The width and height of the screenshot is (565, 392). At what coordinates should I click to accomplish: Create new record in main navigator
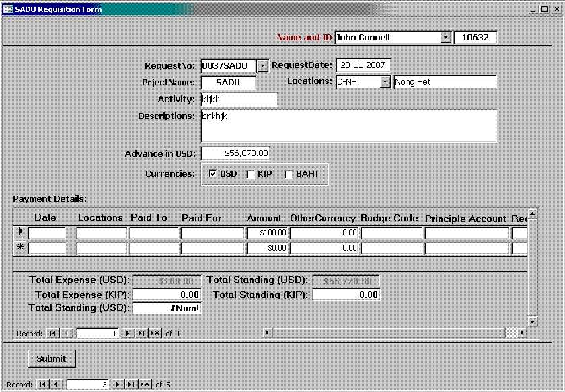click(x=145, y=385)
